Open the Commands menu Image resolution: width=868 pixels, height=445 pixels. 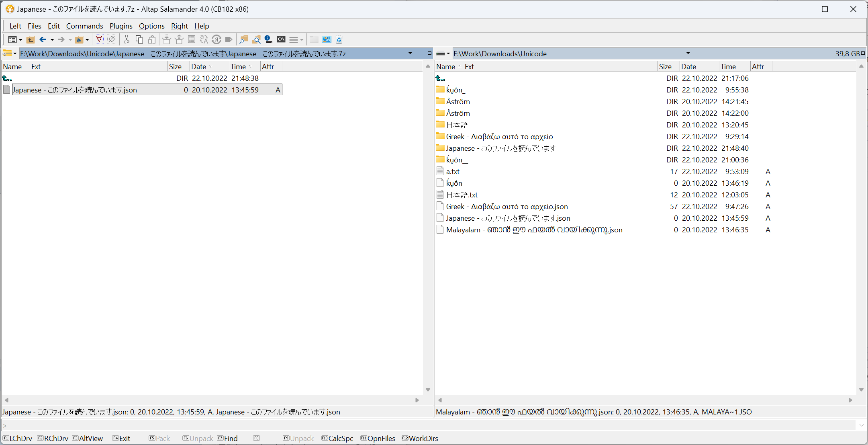tap(84, 26)
